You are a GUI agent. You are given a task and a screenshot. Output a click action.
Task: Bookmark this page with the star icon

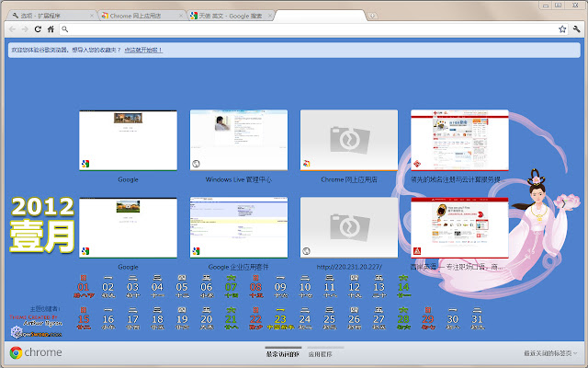coord(562,29)
